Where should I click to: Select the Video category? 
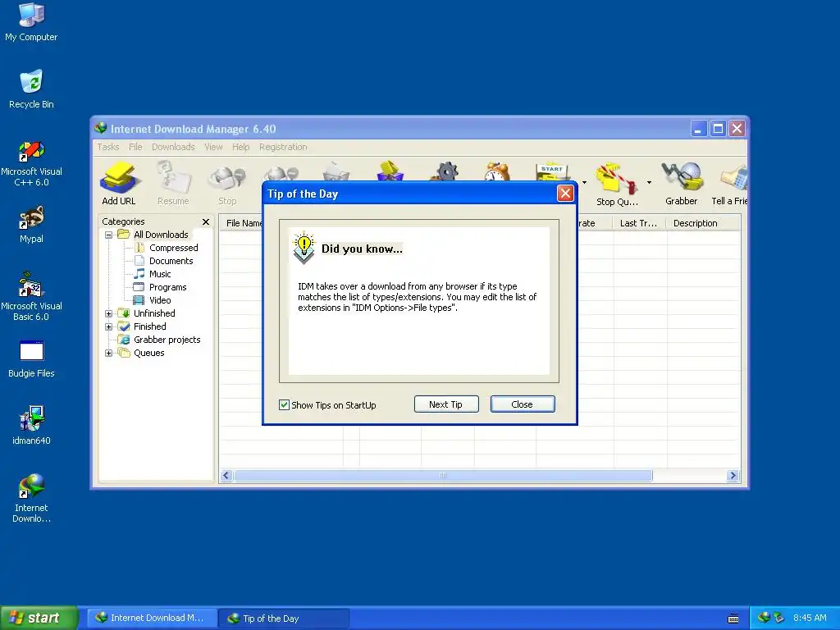153,300
